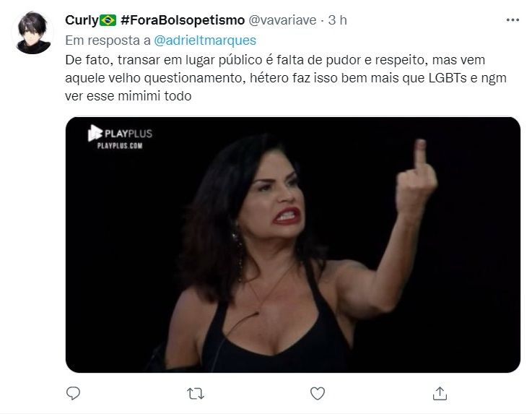This screenshot has width=532, height=414.
Task: Click the PLAYPLUS.COM text in image
Action: click(x=120, y=146)
